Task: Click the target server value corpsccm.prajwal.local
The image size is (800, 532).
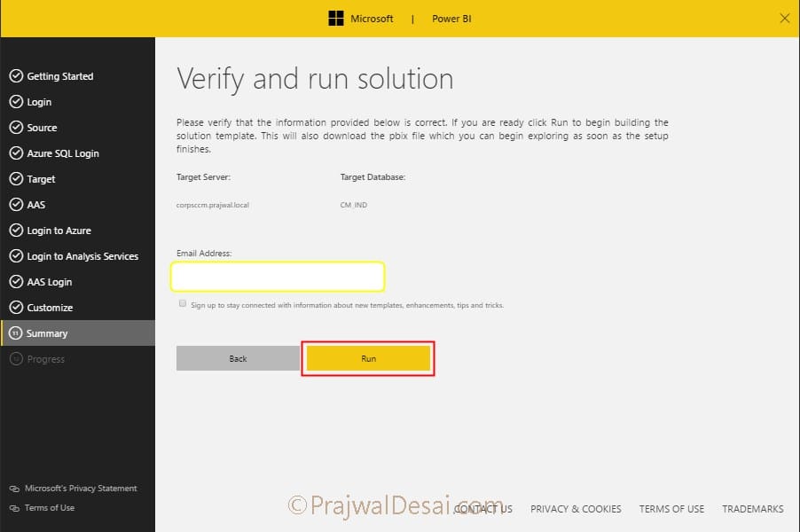Action: click(213, 205)
